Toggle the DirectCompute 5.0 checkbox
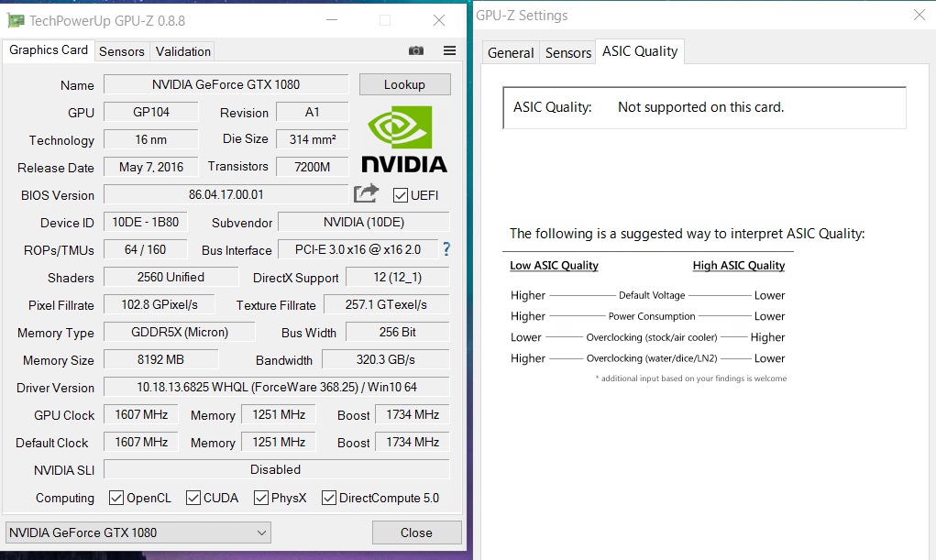936x560 pixels. (x=329, y=498)
